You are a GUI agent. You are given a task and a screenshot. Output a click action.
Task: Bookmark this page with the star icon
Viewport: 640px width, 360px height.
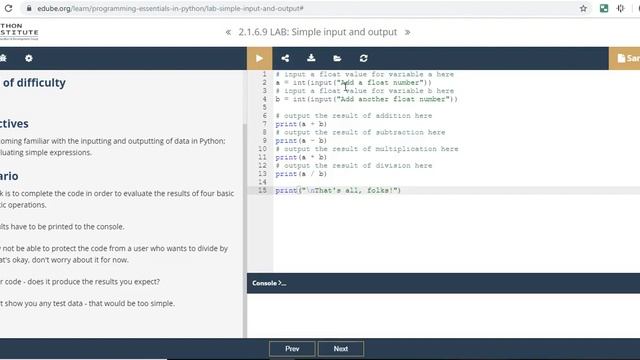point(583,8)
